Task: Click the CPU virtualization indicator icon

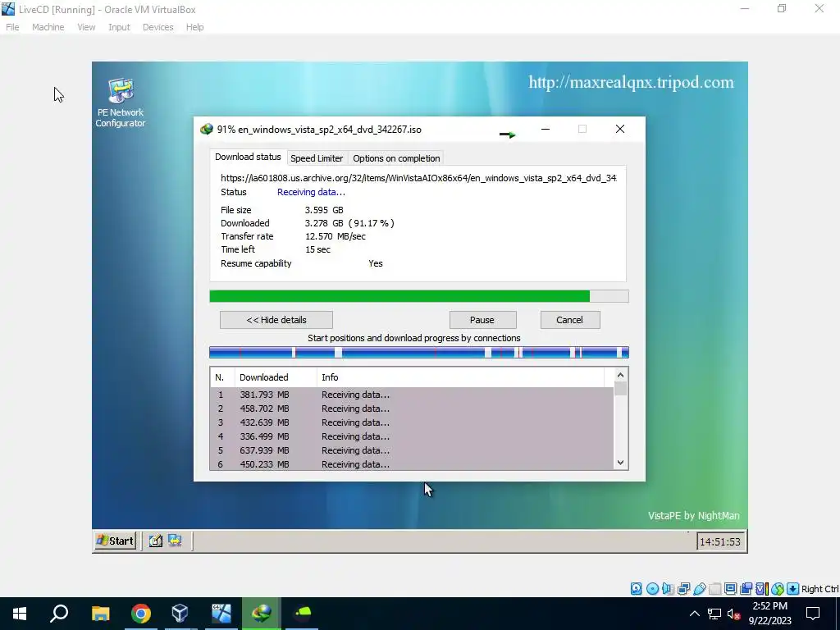Action: [x=762, y=589]
